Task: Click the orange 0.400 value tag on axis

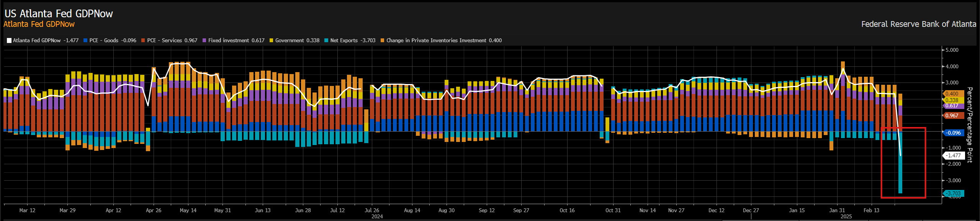Action: 953,94
